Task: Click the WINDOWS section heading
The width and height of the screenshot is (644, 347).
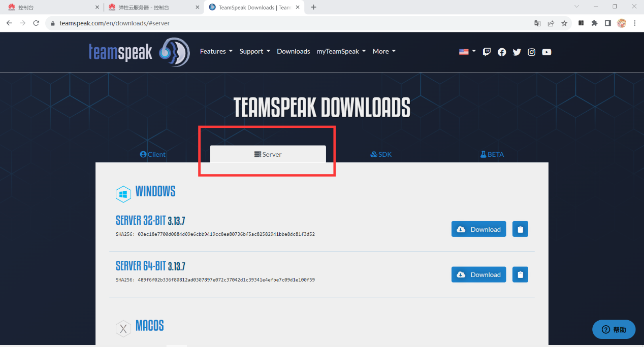Action: tap(155, 191)
